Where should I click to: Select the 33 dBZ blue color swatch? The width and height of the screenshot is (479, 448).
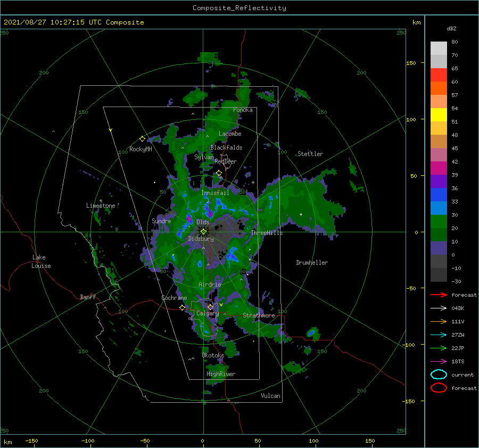[x=439, y=194]
